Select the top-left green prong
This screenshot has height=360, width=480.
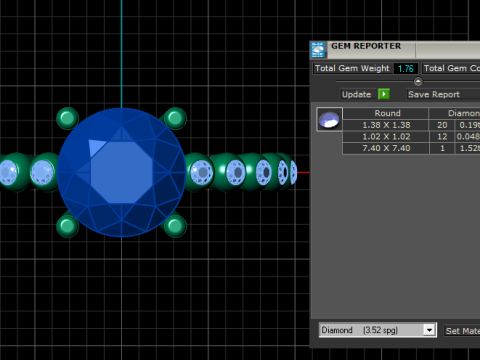[x=68, y=118]
